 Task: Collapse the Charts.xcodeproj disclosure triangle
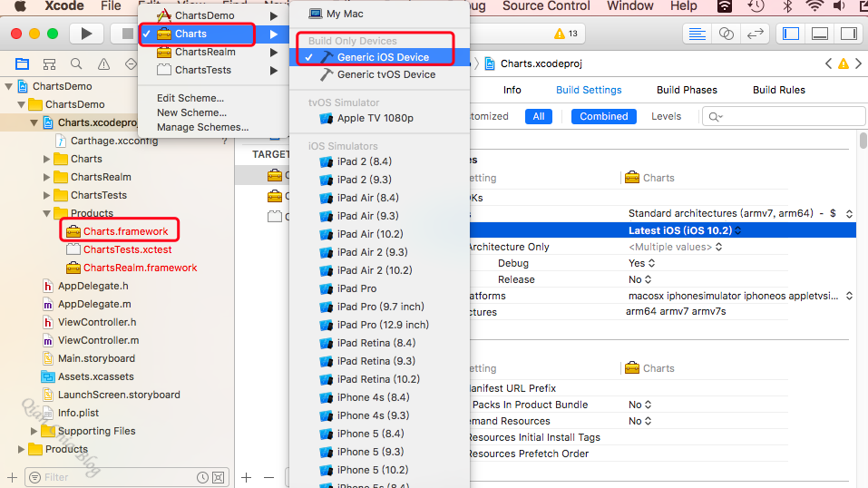(34, 122)
